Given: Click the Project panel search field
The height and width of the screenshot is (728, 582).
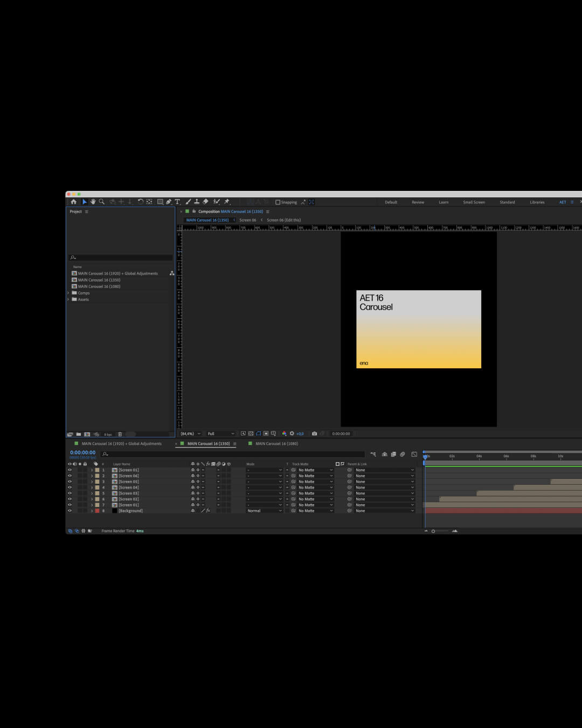Looking at the screenshot, I should point(120,257).
